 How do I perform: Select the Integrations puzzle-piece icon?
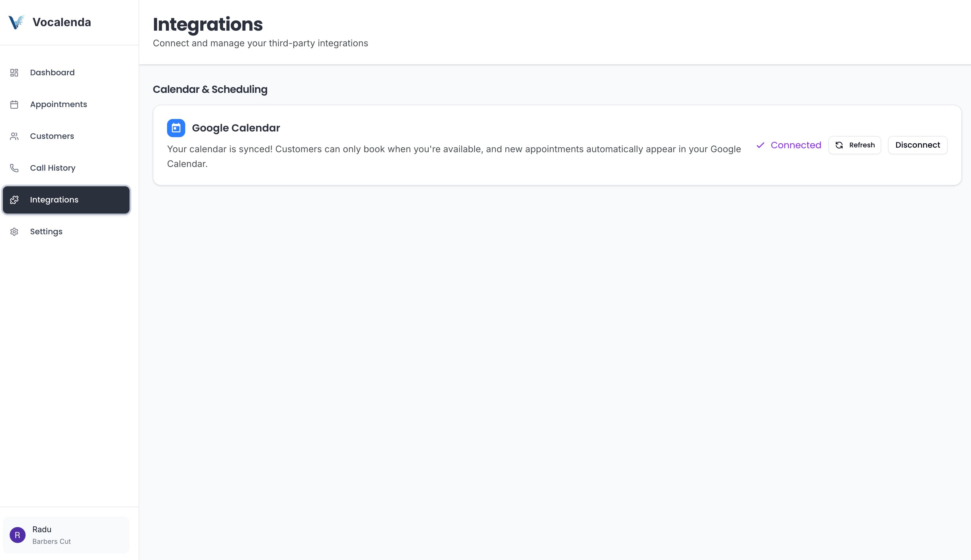click(x=14, y=200)
